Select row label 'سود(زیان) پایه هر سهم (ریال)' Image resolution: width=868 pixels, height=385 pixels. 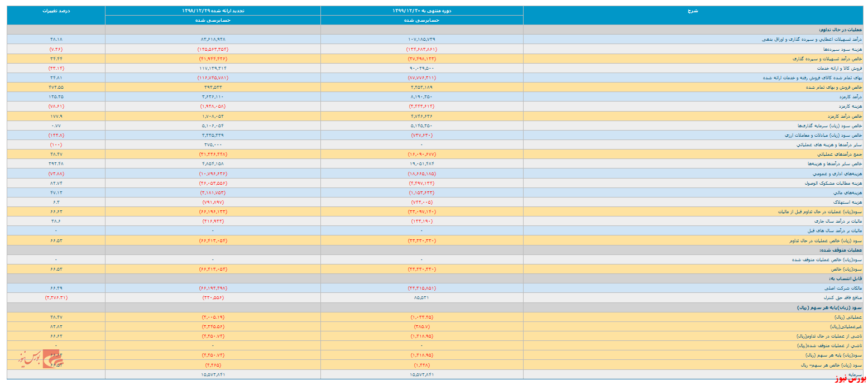pos(833,355)
